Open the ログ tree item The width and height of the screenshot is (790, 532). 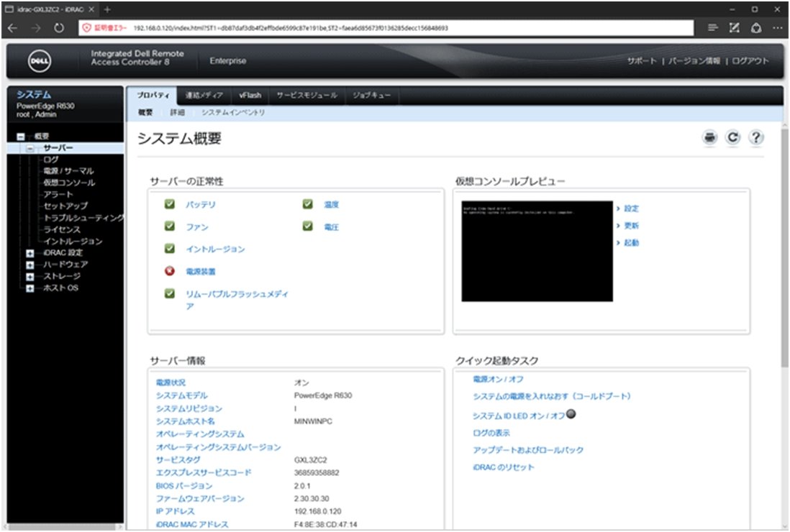pos(51,160)
